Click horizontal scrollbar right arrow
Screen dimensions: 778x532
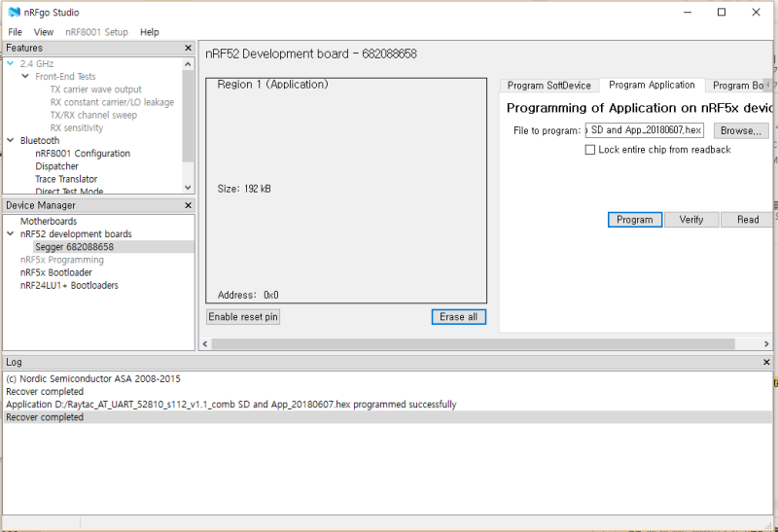pyautogui.click(x=766, y=344)
